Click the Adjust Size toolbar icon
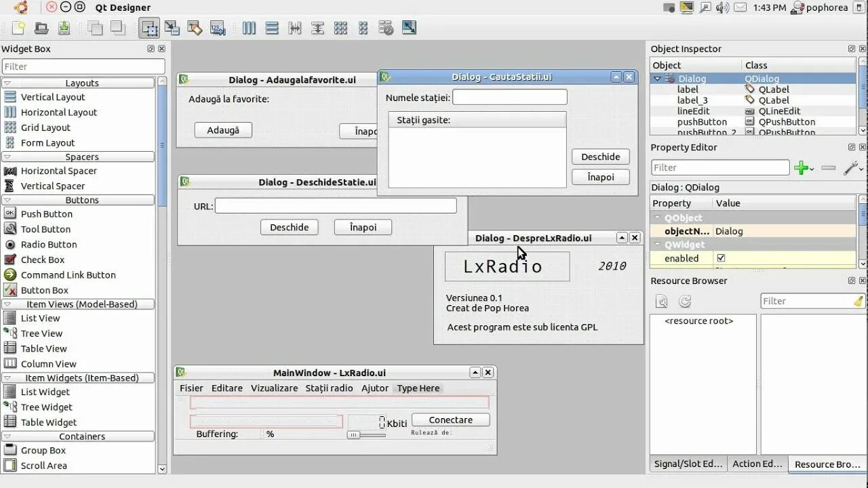 click(409, 28)
